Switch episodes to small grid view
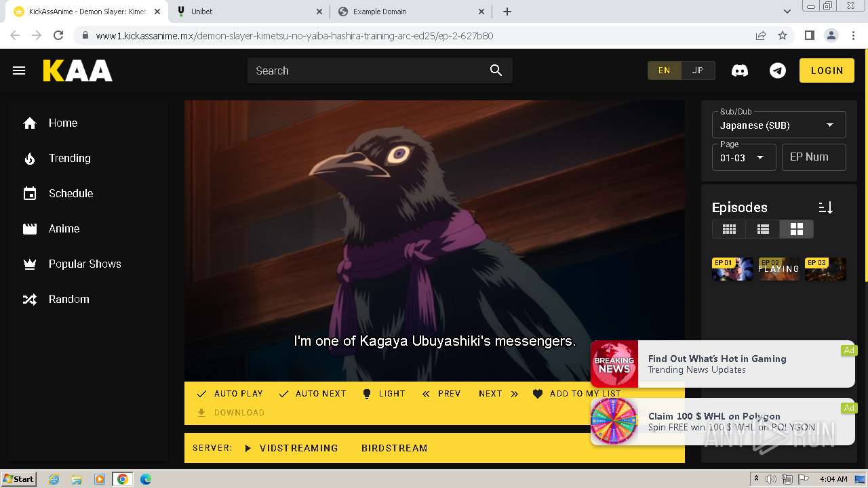This screenshot has height=488, width=868. click(729, 229)
